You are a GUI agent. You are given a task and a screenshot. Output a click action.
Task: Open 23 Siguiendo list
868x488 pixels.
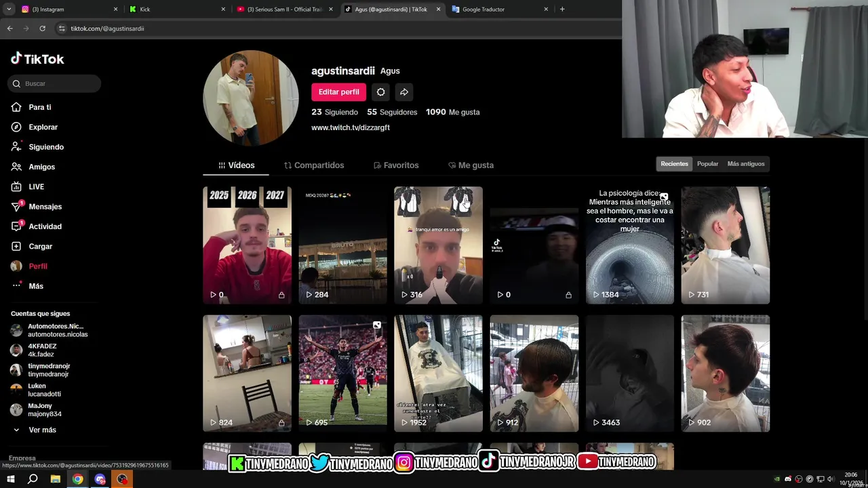pos(334,112)
